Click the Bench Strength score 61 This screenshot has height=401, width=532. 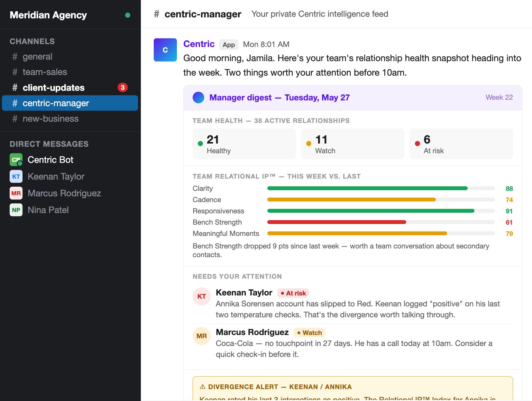509,222
